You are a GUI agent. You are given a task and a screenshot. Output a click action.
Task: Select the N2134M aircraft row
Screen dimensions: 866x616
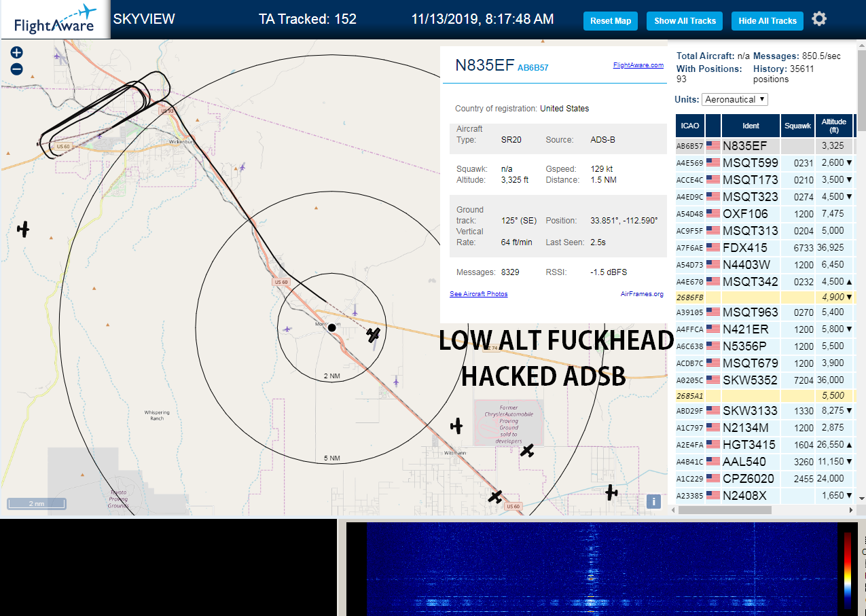tap(765, 428)
